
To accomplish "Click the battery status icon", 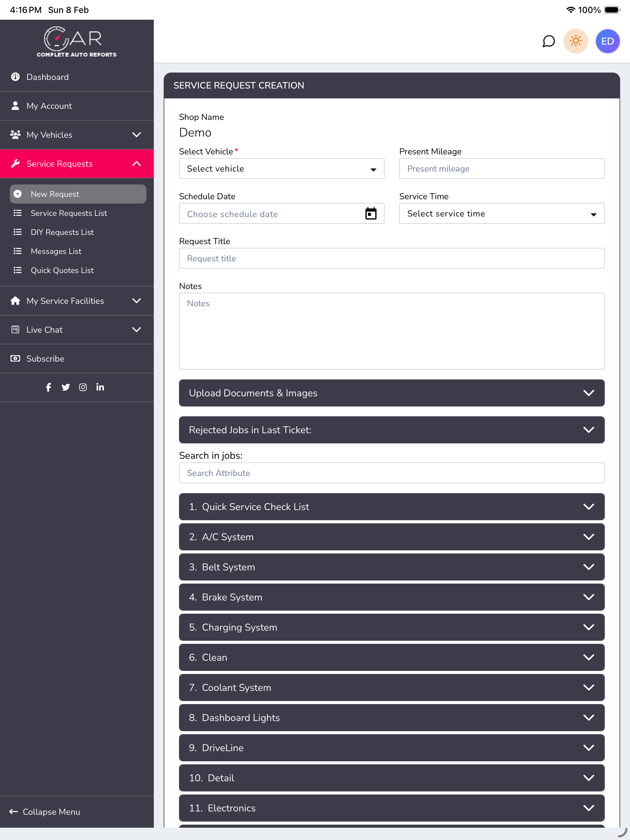I will click(x=612, y=10).
